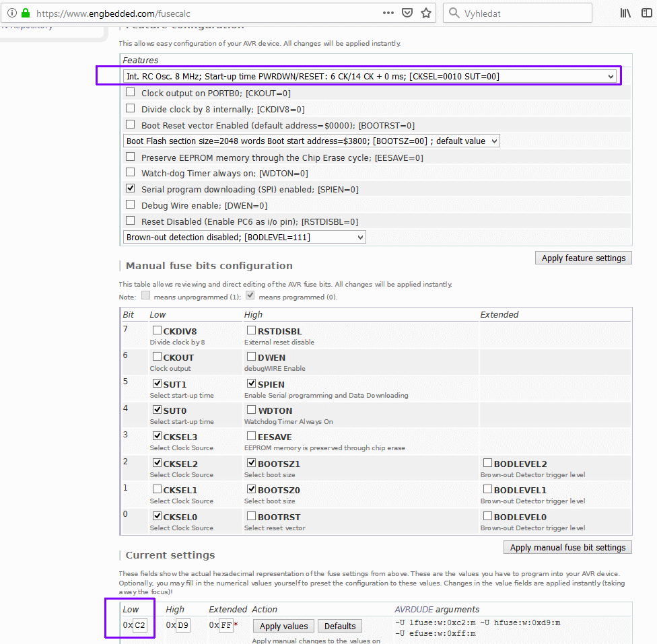The width and height of the screenshot is (657, 644).
Task: Click the Defaults button
Action: [339, 626]
